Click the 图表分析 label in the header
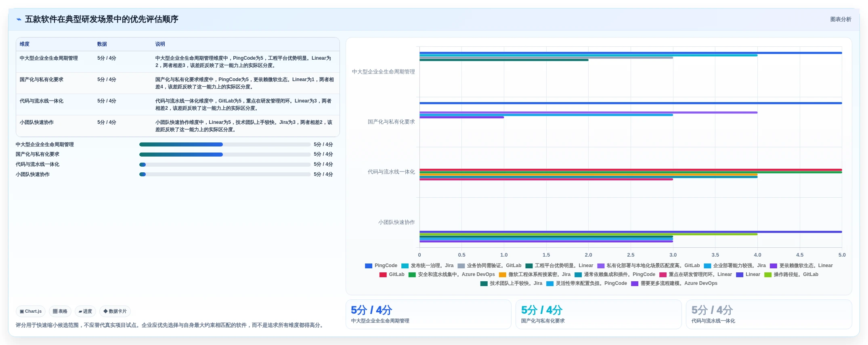868x345 pixels. (841, 19)
